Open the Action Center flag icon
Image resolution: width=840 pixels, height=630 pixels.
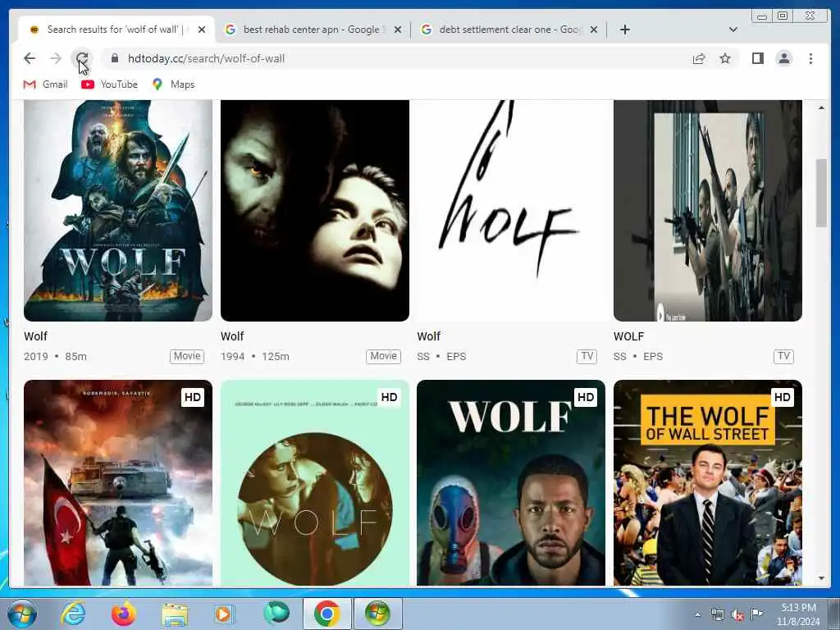756,615
